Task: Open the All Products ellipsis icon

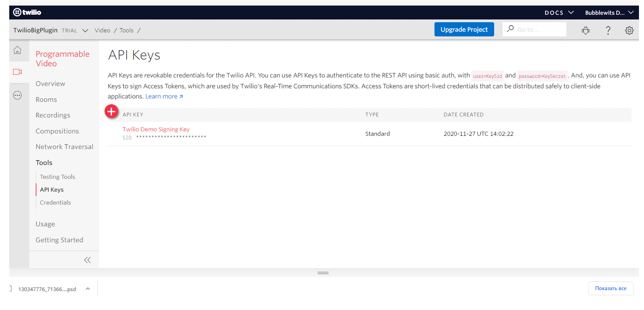Action: (17, 95)
